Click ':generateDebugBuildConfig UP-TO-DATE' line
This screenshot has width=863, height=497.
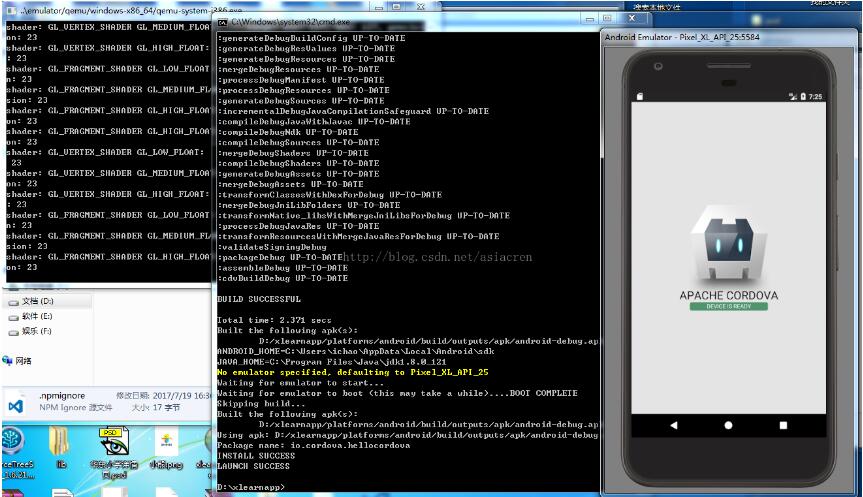(x=311, y=38)
